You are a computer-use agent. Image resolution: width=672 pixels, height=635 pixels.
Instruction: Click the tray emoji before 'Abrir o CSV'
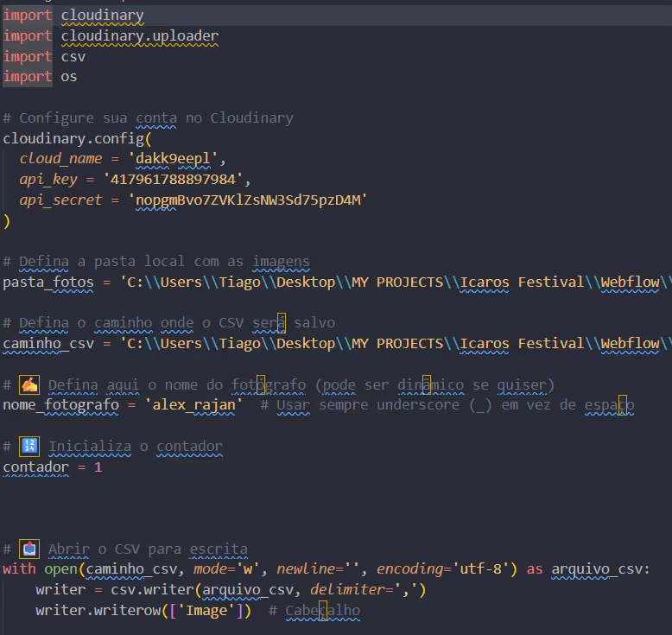29,549
